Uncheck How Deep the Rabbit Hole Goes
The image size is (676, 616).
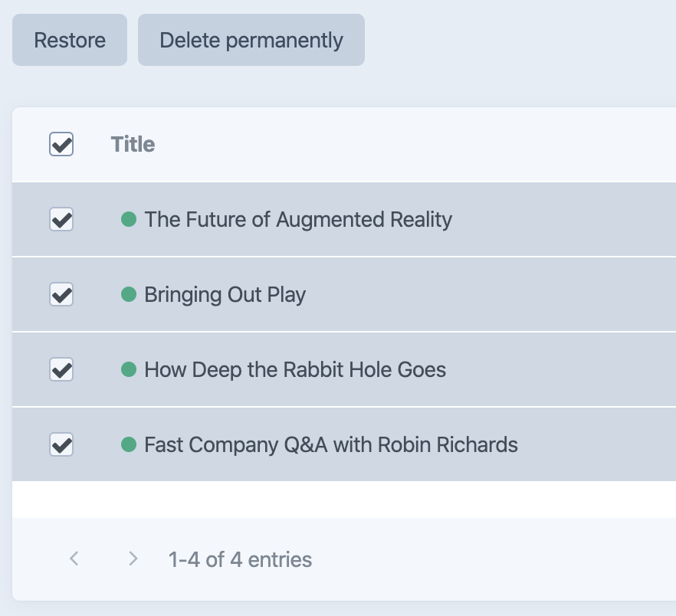tap(61, 370)
